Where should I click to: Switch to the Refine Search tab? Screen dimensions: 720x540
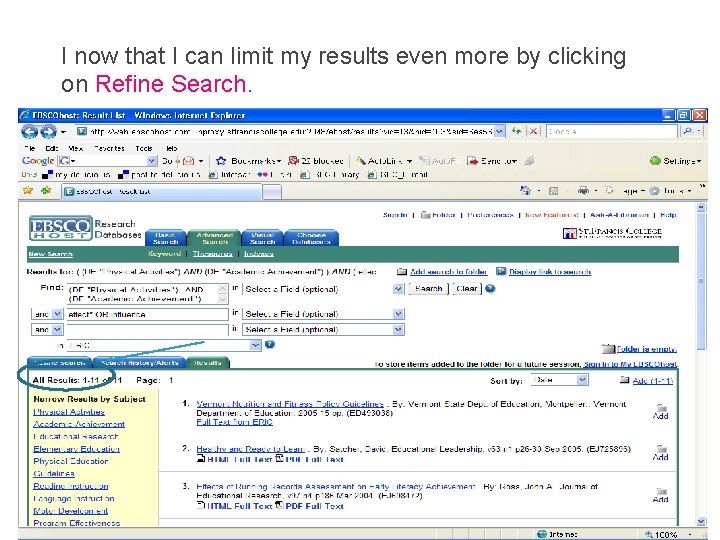coord(60,363)
